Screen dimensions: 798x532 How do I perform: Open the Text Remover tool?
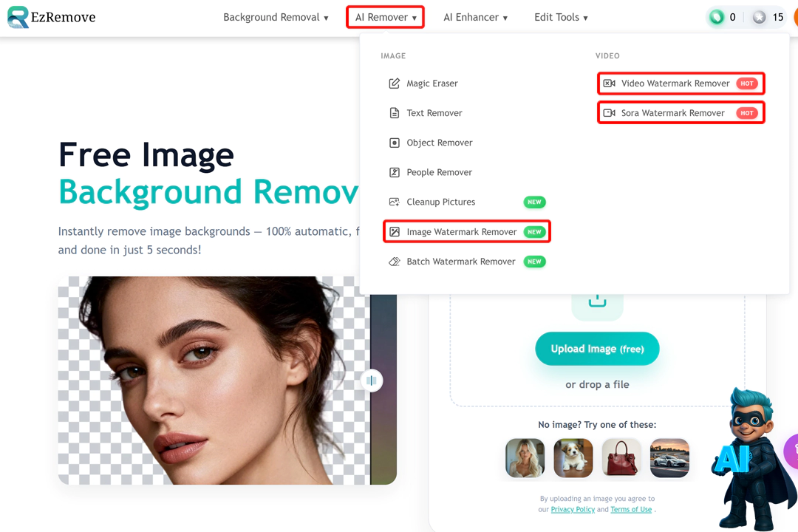pyautogui.click(x=434, y=113)
